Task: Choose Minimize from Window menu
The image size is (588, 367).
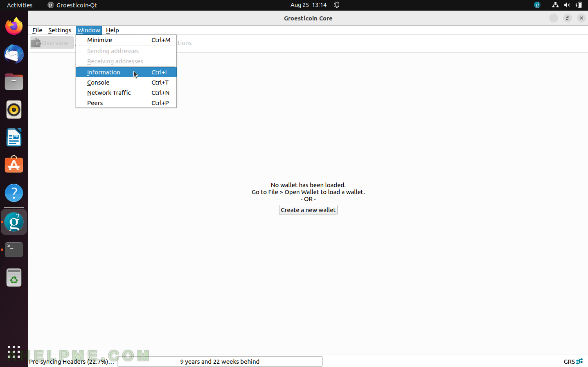Action: tap(126, 40)
